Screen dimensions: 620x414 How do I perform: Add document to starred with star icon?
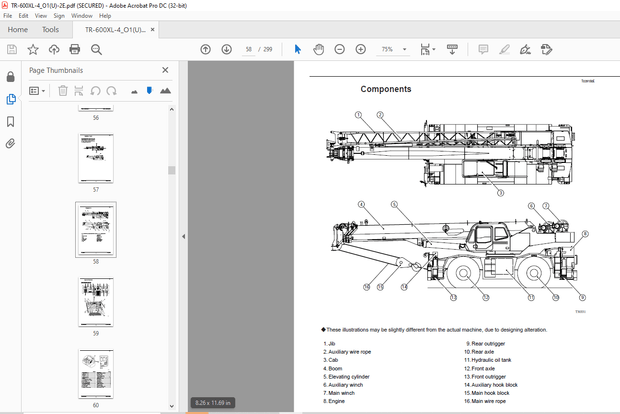33,49
